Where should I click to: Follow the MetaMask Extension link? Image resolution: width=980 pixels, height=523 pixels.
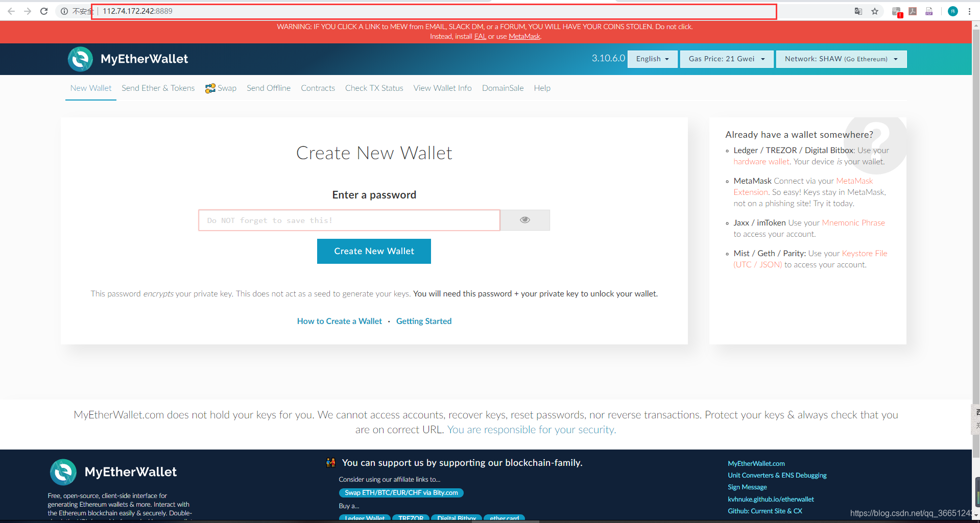point(803,187)
